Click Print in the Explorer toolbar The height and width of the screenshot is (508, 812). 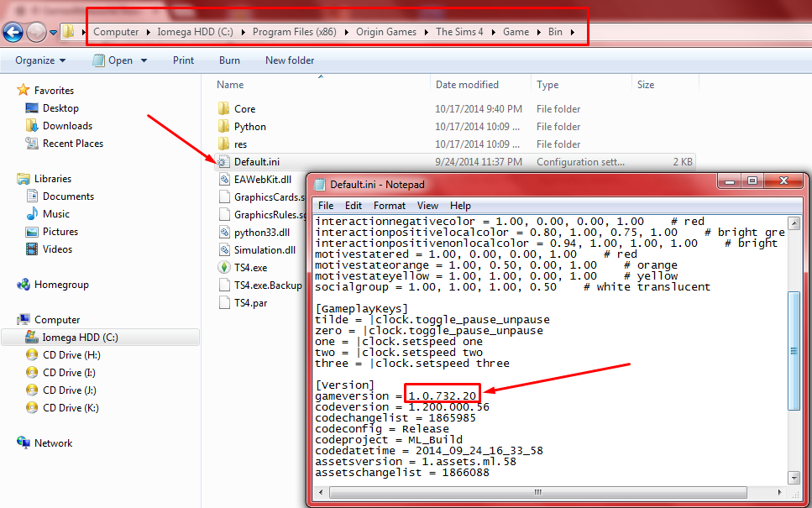coord(183,60)
